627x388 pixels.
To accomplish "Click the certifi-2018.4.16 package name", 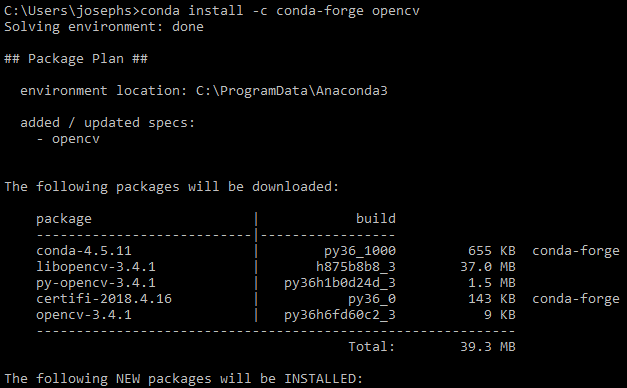I will tap(104, 299).
